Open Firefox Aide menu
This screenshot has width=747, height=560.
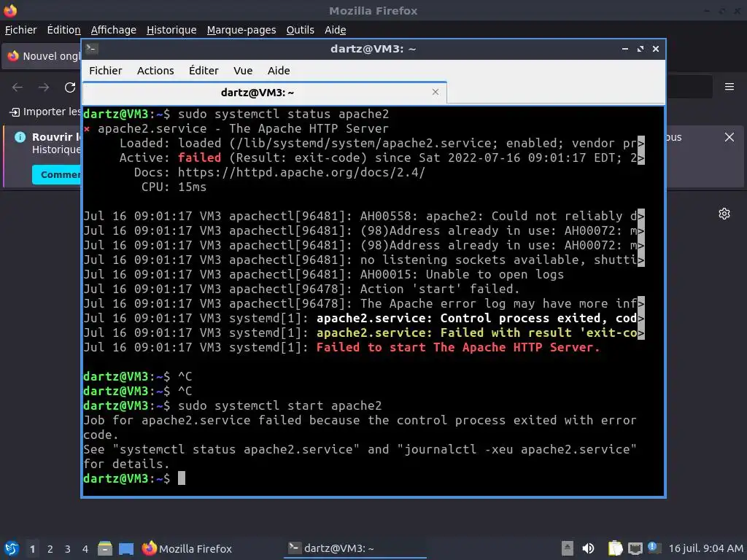click(336, 30)
